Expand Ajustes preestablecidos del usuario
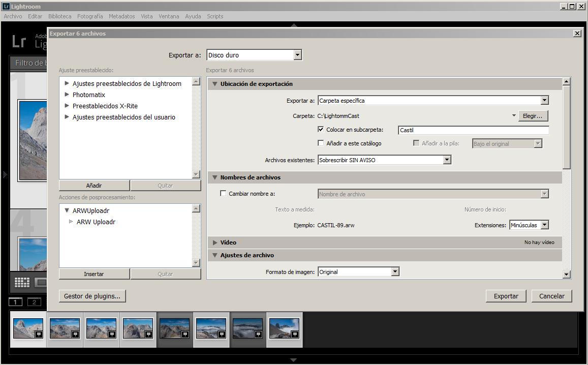This screenshot has width=588, height=365. click(x=67, y=117)
